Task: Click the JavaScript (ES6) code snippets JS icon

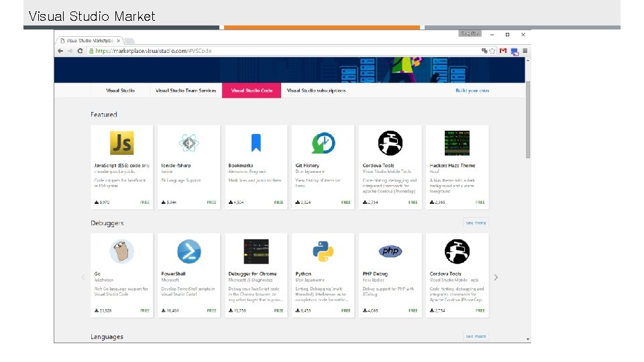Action: pos(121,143)
